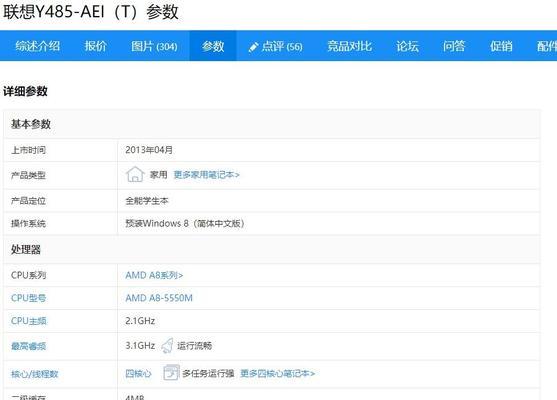Click the rocket icon beside 运行流畅
557x400 pixels.
167,346
